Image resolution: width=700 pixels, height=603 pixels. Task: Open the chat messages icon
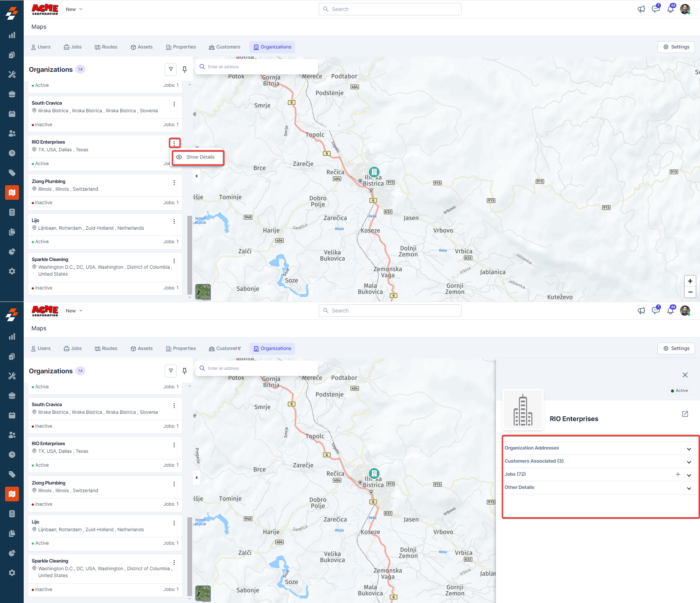click(656, 9)
